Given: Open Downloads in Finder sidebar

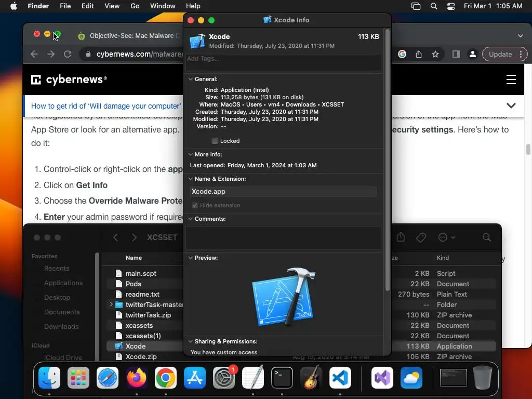Looking at the screenshot, I should (61, 326).
